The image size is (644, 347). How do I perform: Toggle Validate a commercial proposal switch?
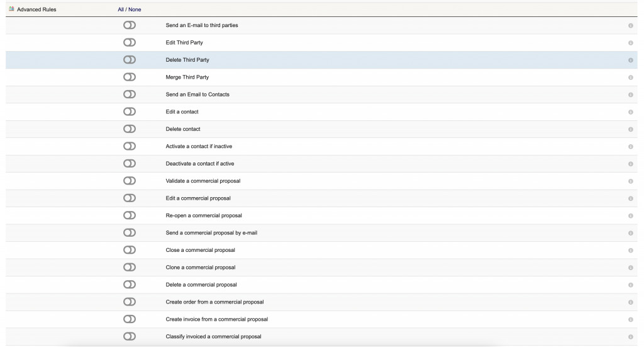point(130,181)
